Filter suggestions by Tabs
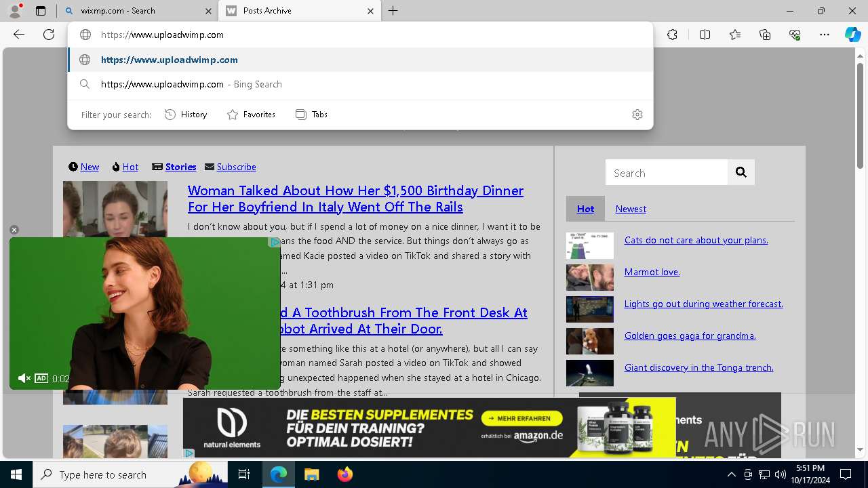 click(311, 115)
